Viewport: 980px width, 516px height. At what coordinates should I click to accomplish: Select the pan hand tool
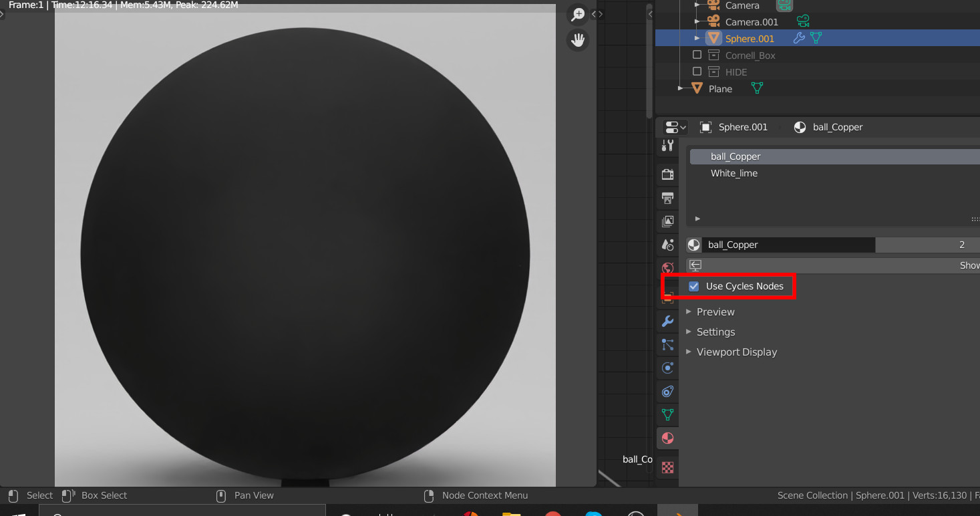[x=578, y=40]
